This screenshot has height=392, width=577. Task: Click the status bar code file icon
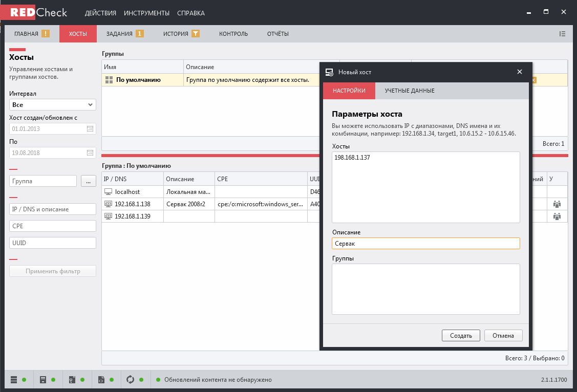pos(101,380)
